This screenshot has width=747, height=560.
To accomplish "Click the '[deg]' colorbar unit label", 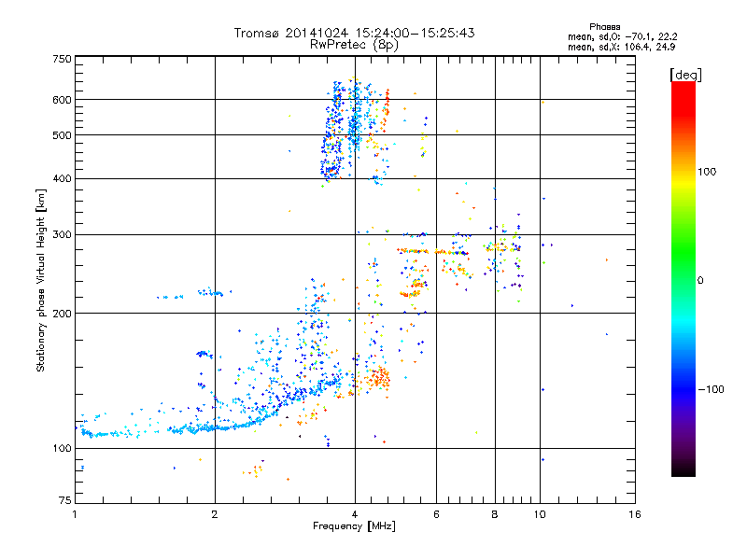I will (685, 75).
